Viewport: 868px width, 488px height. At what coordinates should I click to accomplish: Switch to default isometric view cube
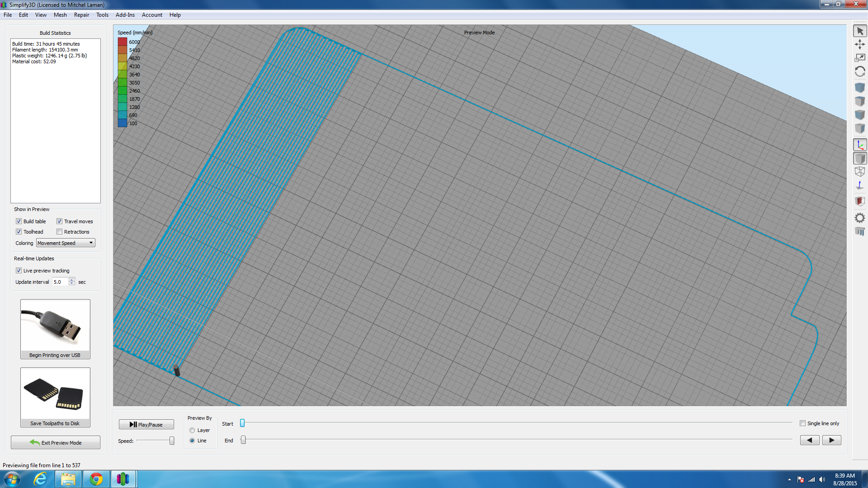point(860,88)
